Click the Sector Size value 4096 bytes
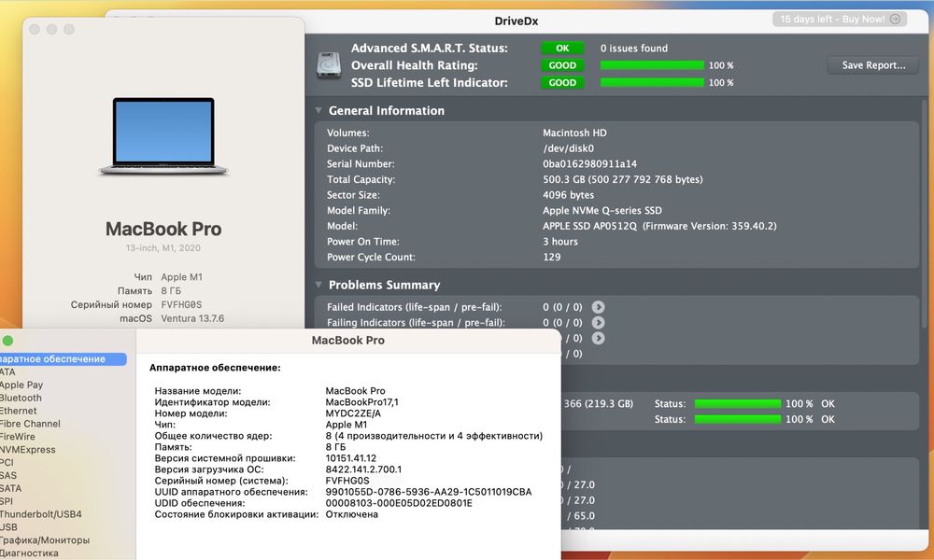The height and width of the screenshot is (560, 934). pos(568,195)
